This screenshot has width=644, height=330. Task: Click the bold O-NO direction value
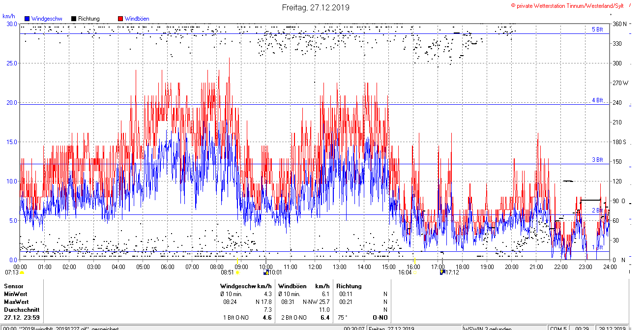coord(380,318)
